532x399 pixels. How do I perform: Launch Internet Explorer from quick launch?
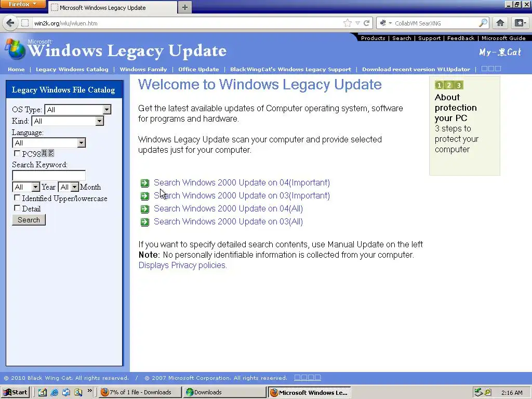54,392
